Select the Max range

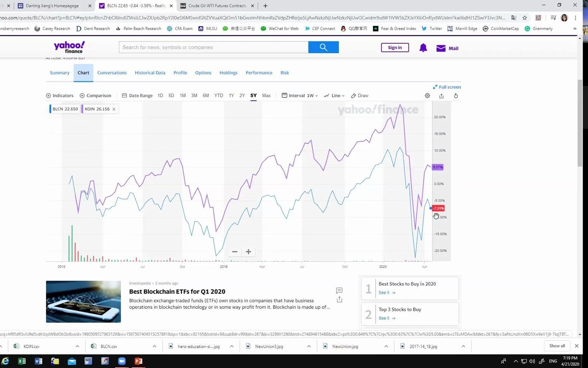click(x=266, y=96)
